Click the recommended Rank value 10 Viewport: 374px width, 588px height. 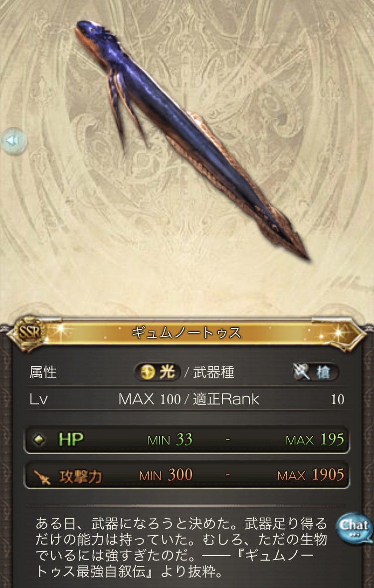tap(337, 400)
